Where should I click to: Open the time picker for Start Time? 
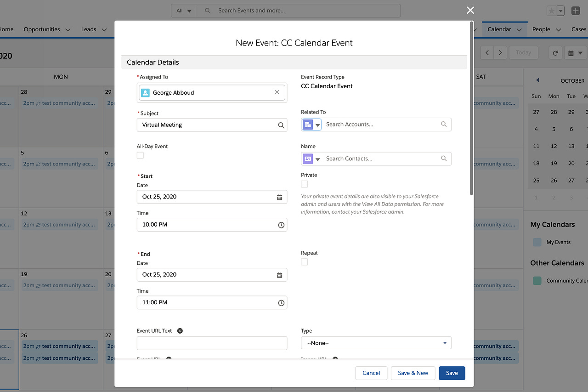[280, 225]
